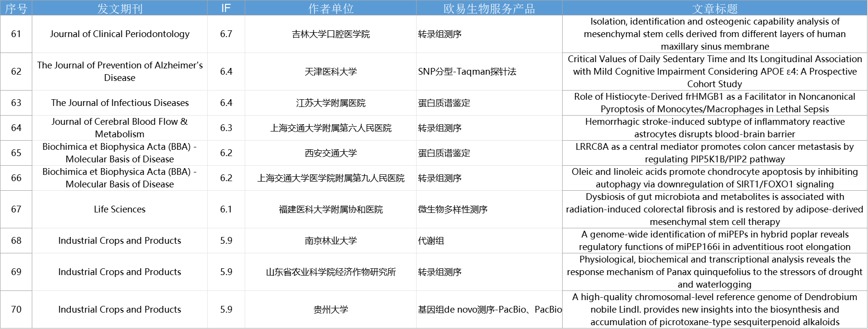Select row number 65 cell

pyautogui.click(x=16, y=153)
